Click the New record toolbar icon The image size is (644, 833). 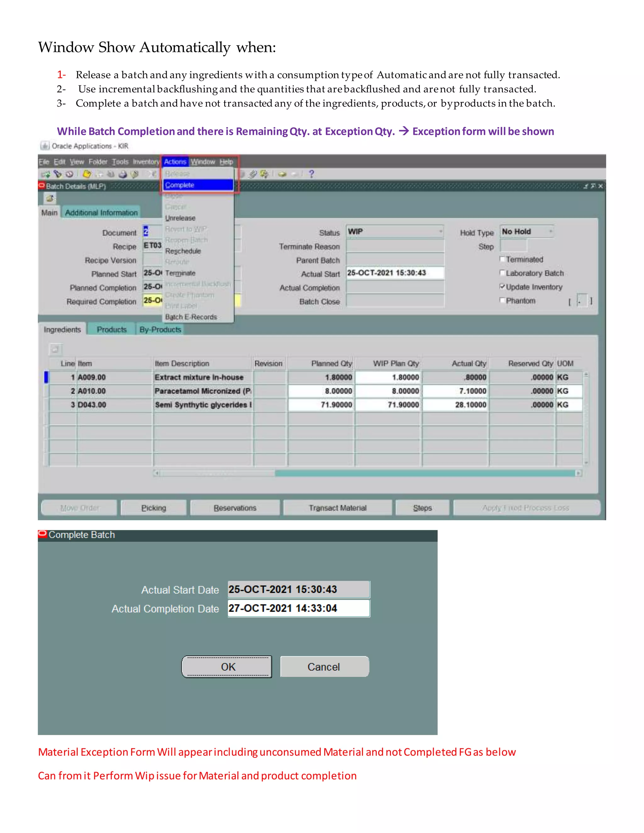click(x=45, y=174)
